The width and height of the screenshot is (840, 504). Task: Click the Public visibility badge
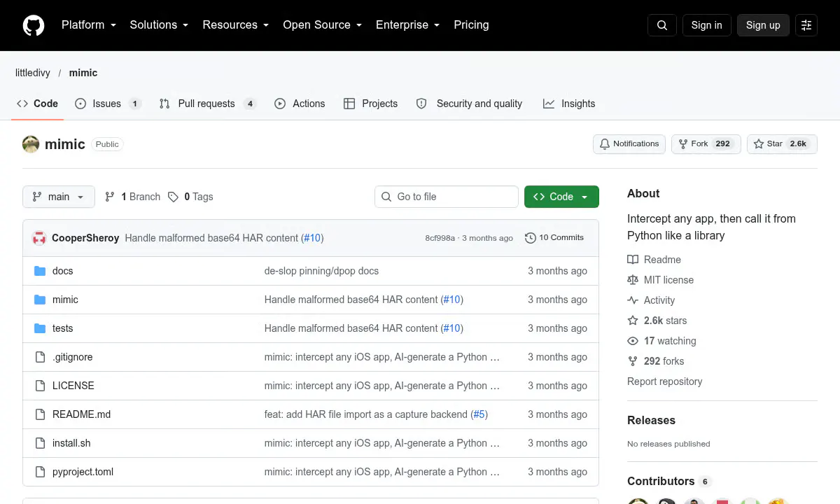click(107, 144)
